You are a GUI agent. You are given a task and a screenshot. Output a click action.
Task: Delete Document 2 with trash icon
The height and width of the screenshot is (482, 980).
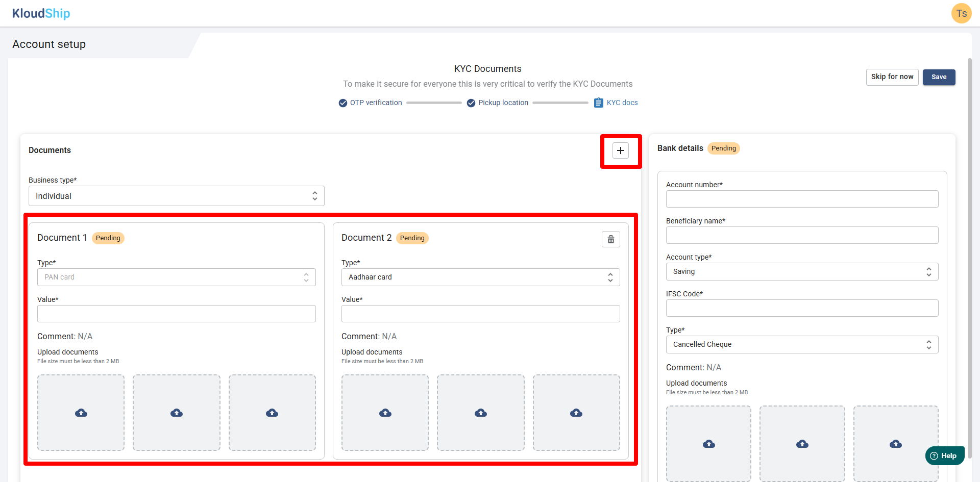pos(610,239)
